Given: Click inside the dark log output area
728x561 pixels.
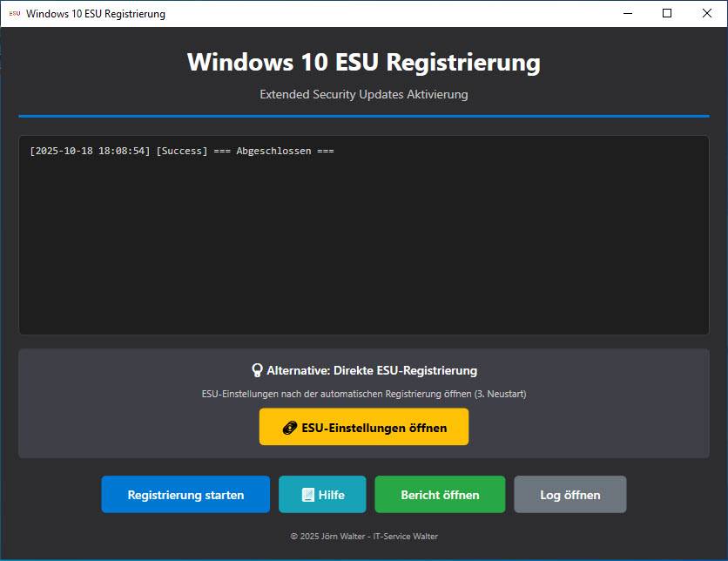Looking at the screenshot, I should [363, 244].
